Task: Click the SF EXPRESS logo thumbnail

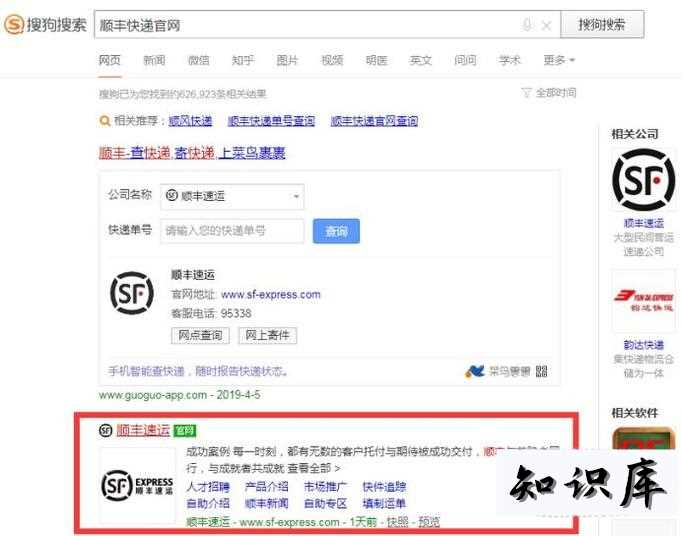Action: point(137,485)
